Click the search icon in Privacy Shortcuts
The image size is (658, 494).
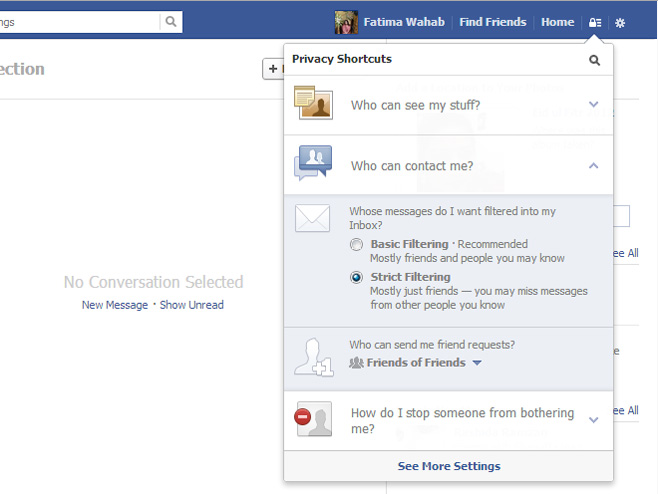(594, 60)
